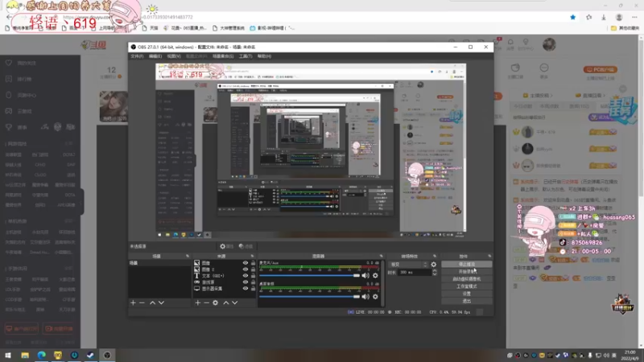Move selected source down in Sources panel
Viewport: 644px width, 362px height.
tap(235, 303)
